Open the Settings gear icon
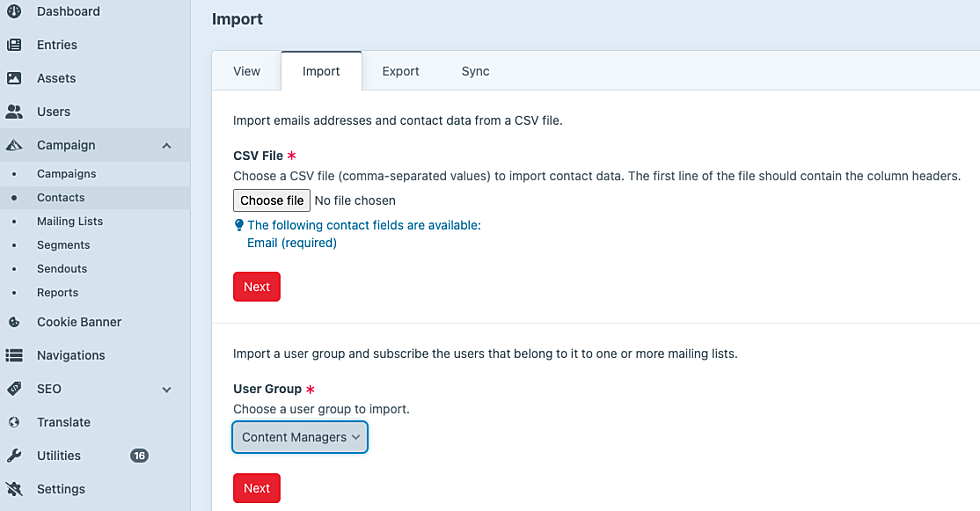This screenshot has height=511, width=980. click(x=14, y=489)
